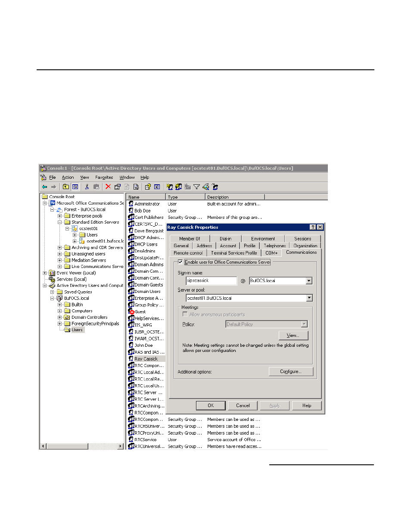
Task: Click the Help button in the dialog
Action: [307, 406]
